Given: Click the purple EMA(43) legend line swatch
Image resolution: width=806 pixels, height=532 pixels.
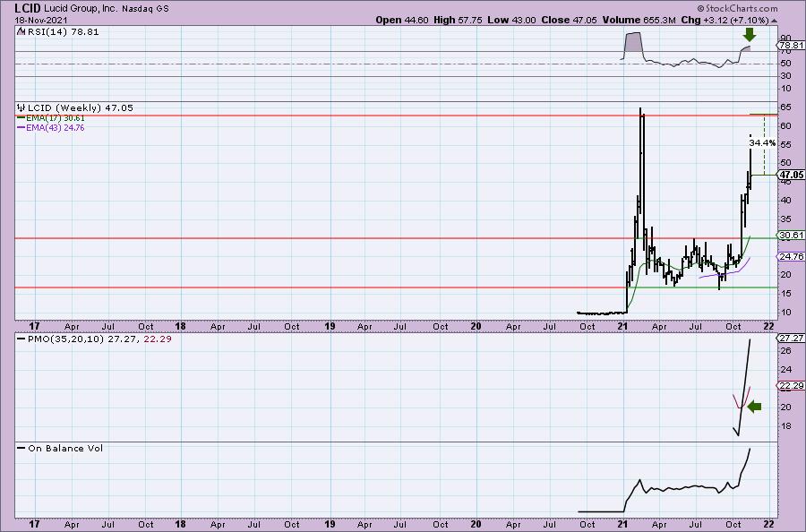Looking at the screenshot, I should click(x=21, y=128).
